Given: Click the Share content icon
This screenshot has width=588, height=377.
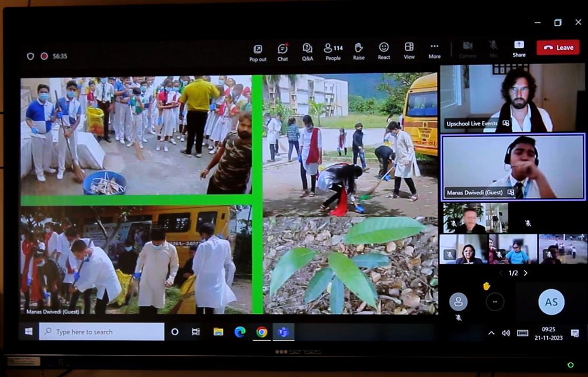Looking at the screenshot, I should coord(519,48).
